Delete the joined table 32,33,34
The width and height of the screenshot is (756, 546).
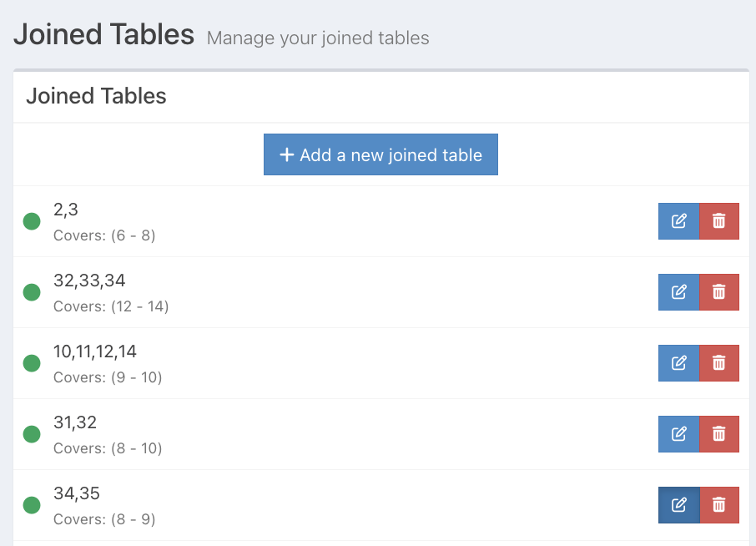(x=718, y=292)
